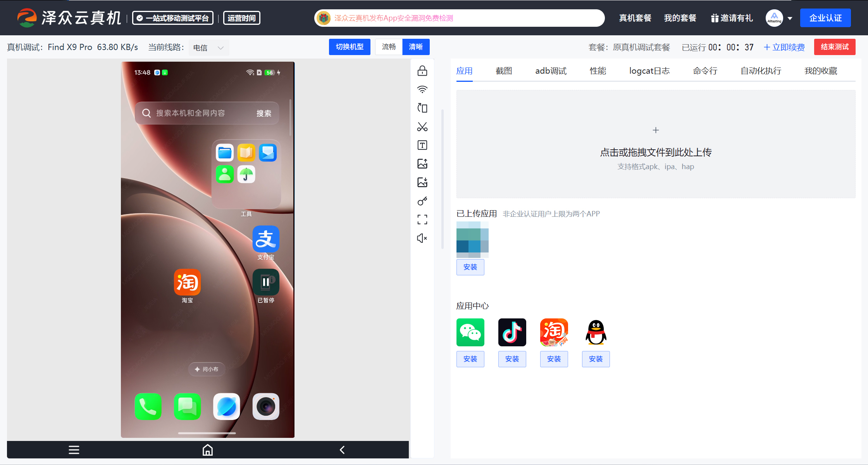
Task: Click the 企业认证 button
Action: click(825, 18)
